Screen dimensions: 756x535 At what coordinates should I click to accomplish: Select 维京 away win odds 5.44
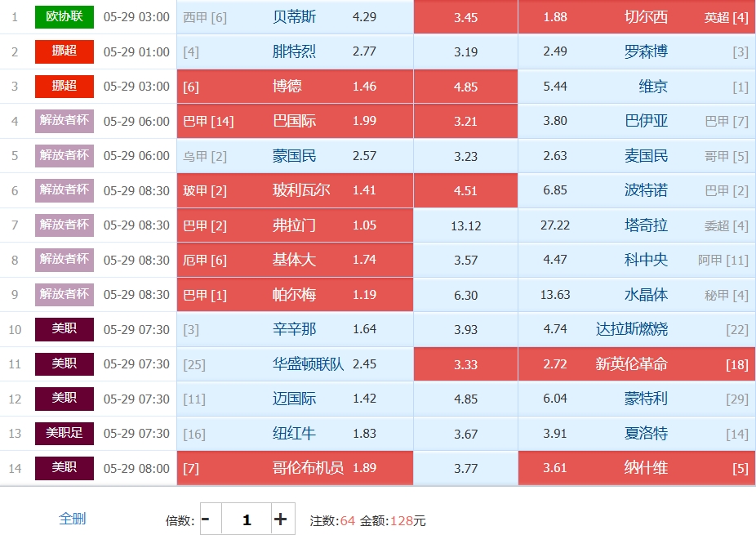pos(637,87)
